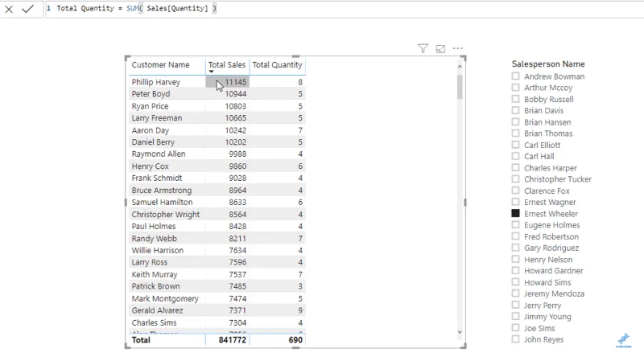Check Arthur Mccoy in salesperson slicer
The width and height of the screenshot is (644, 361).
coord(515,88)
